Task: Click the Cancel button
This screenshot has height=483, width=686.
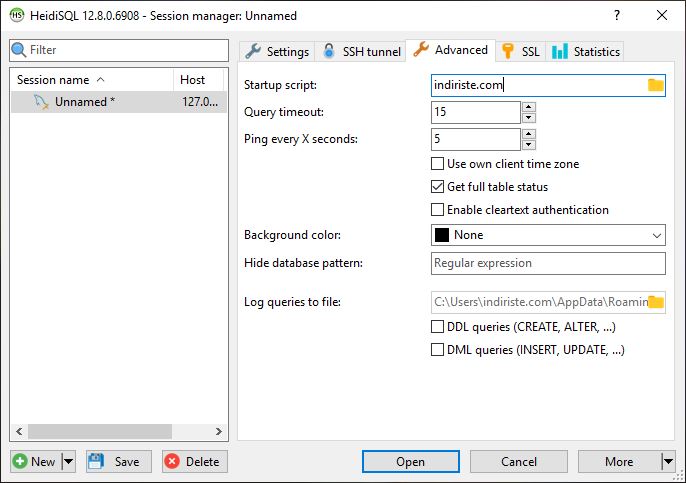Action: (x=518, y=461)
